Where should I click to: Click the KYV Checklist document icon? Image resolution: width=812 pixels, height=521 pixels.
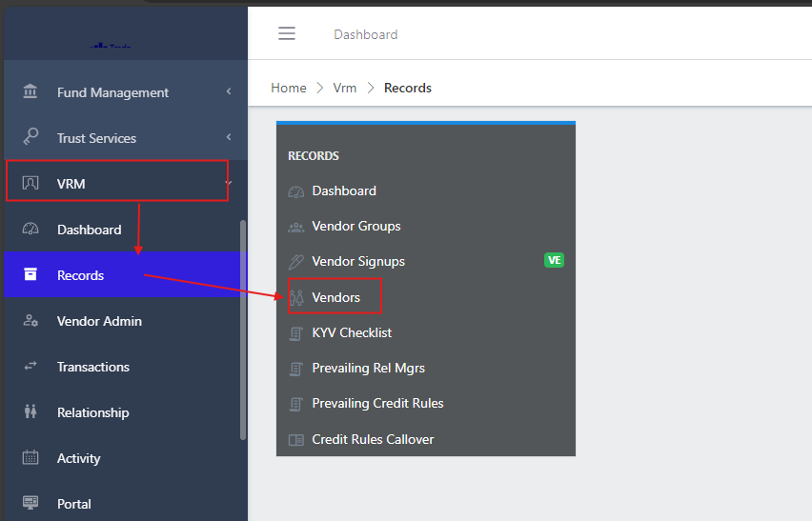click(295, 333)
